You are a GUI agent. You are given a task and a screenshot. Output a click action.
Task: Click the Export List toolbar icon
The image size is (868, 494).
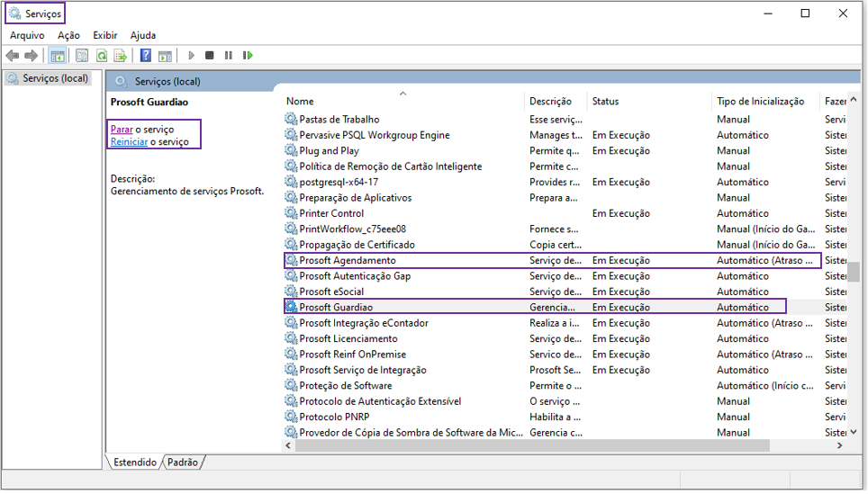pyautogui.click(x=120, y=56)
